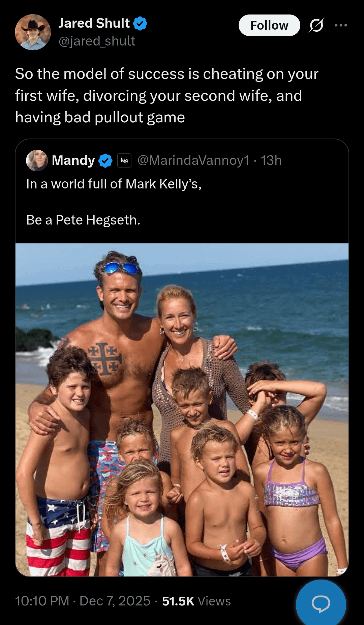Viewport: 364px width, 625px height.
Task: Tap the "Be a Pete Hegseth." line
Action: click(x=83, y=220)
